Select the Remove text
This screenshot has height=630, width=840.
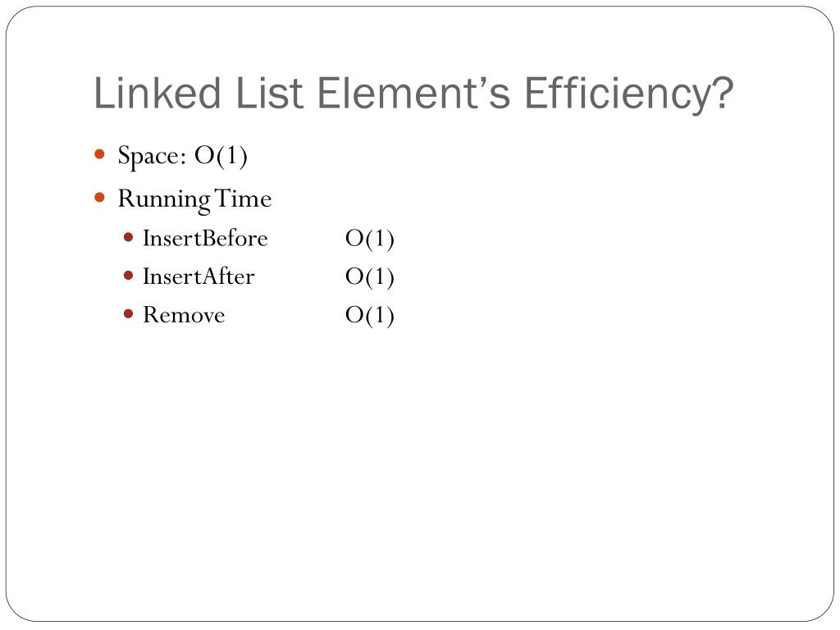184,315
